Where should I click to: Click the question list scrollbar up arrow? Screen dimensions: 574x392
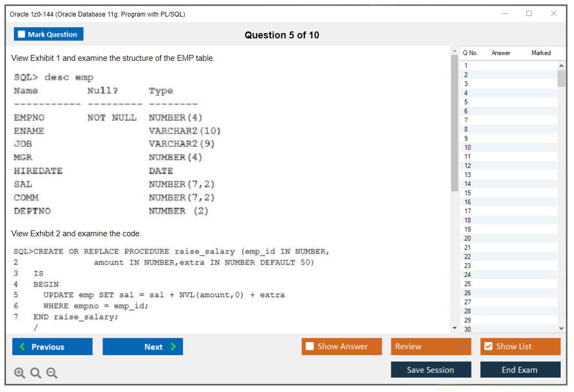point(561,65)
